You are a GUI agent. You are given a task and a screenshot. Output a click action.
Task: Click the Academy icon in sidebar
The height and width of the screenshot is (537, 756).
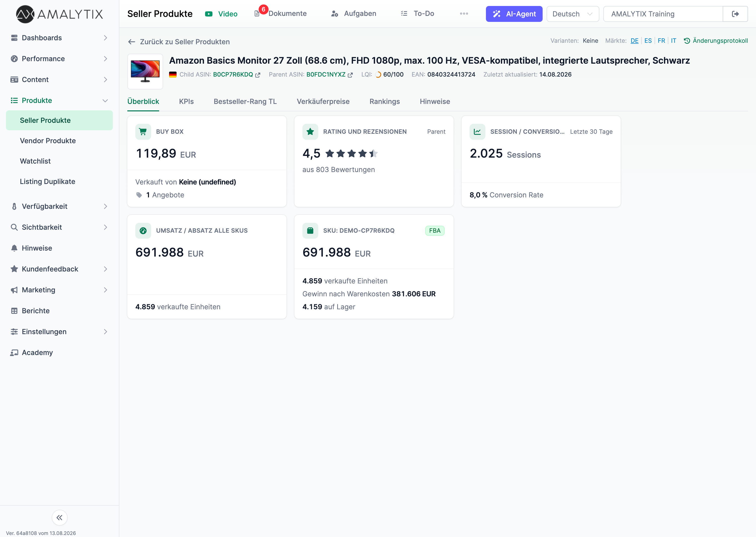[x=14, y=353]
